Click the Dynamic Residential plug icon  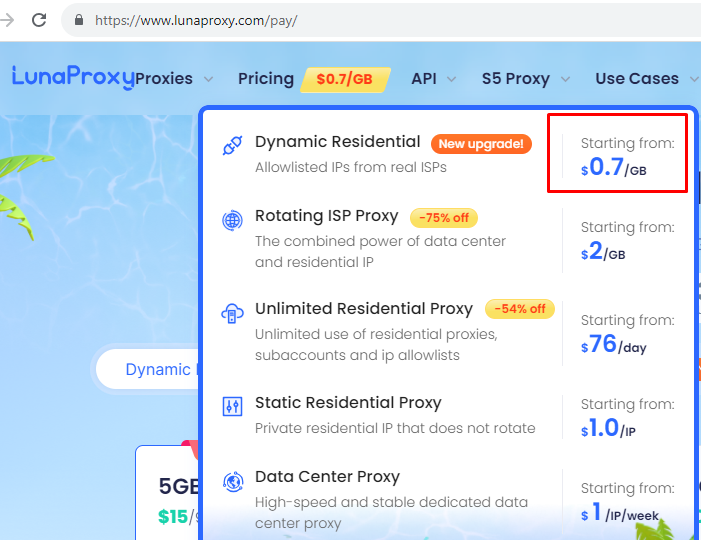point(232,145)
